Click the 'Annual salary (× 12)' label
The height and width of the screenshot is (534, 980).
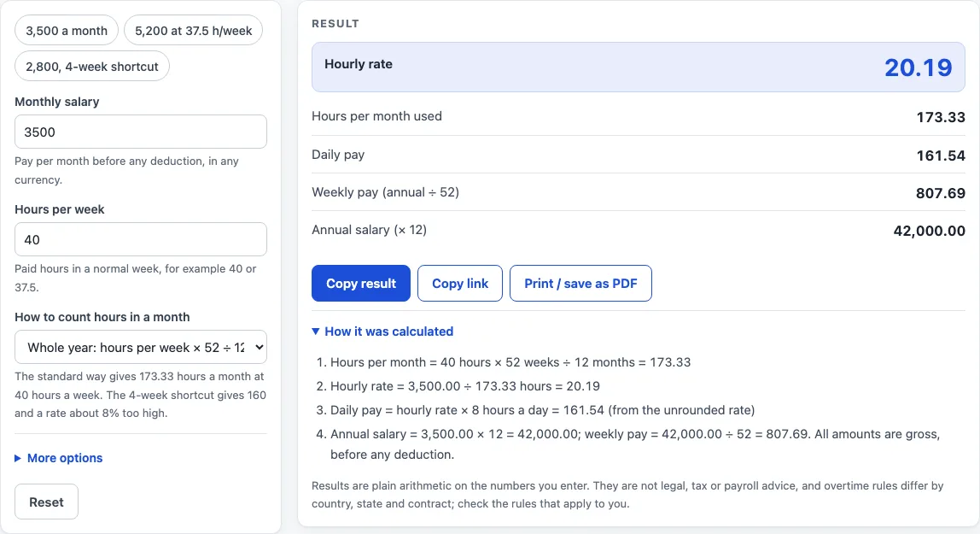[370, 230]
